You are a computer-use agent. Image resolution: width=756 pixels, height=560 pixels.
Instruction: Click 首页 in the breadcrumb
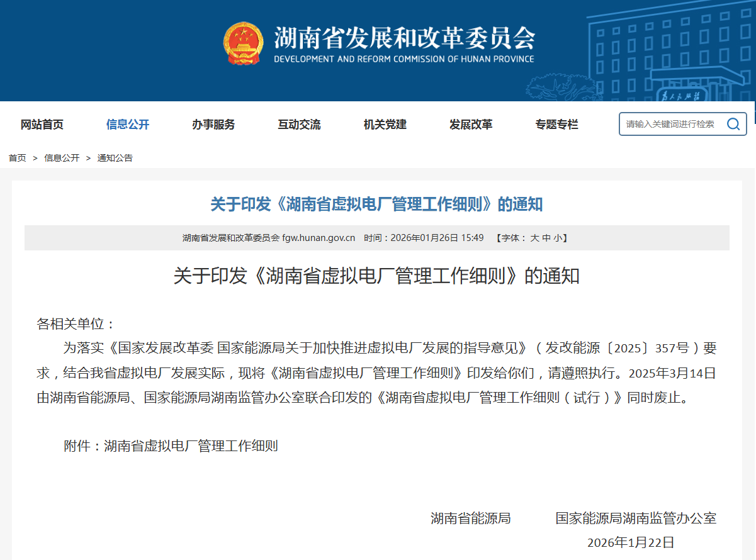(17, 158)
